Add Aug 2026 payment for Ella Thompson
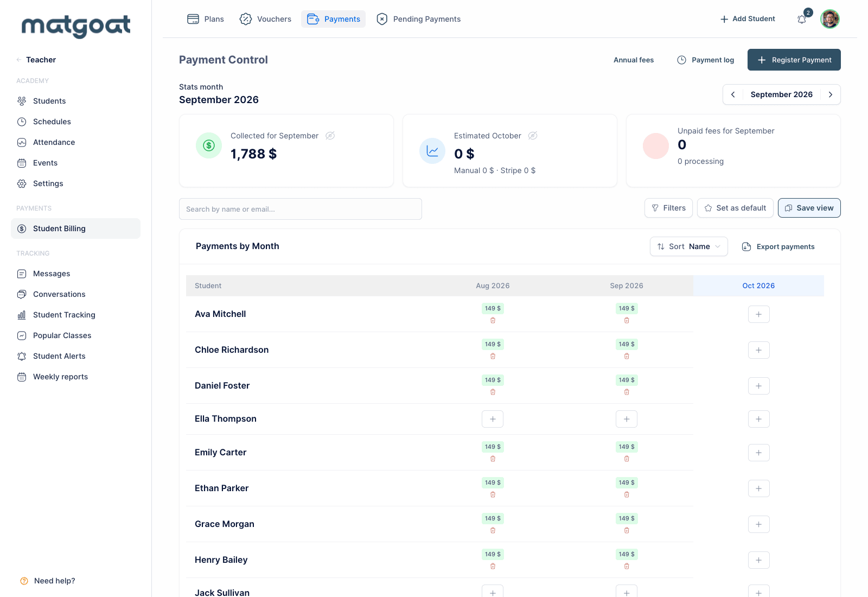The height and width of the screenshot is (597, 868). click(x=493, y=419)
